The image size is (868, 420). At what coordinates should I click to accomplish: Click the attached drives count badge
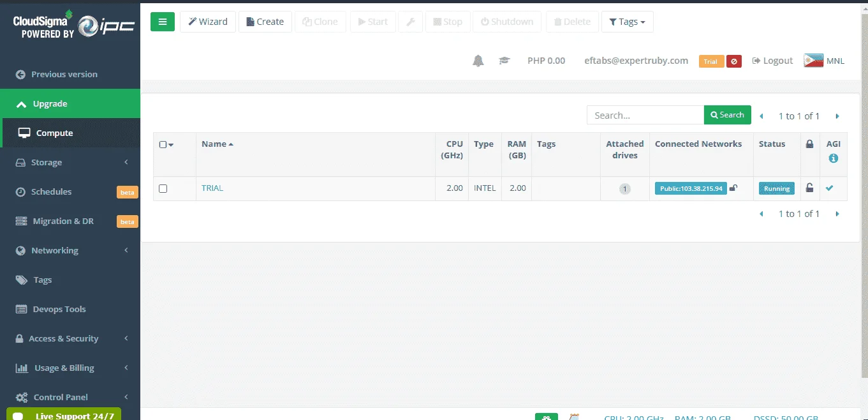[x=625, y=189]
